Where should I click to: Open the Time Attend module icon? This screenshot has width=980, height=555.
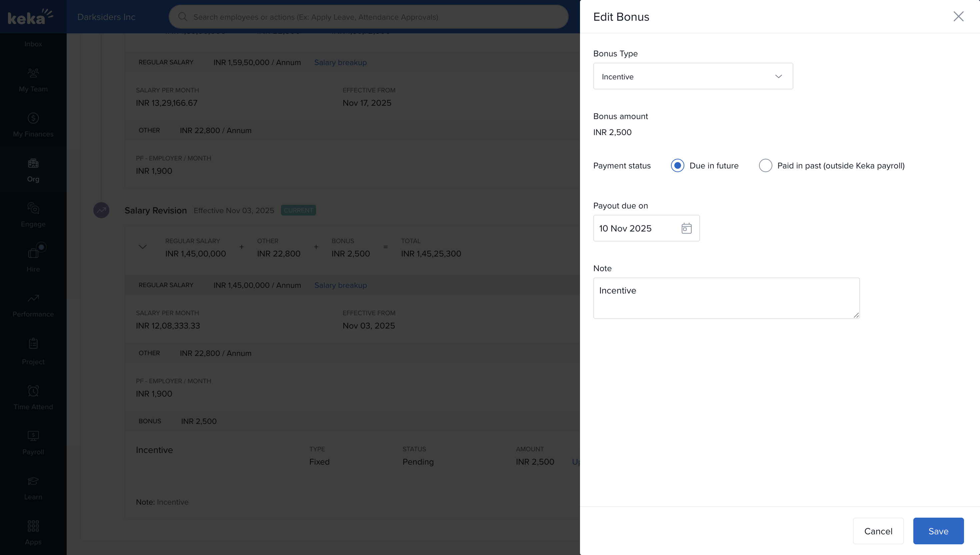pyautogui.click(x=33, y=391)
